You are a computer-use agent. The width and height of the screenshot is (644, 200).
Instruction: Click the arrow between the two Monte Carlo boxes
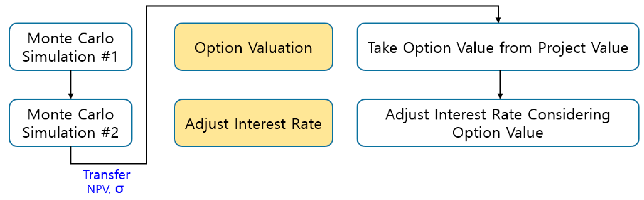[x=71, y=84]
